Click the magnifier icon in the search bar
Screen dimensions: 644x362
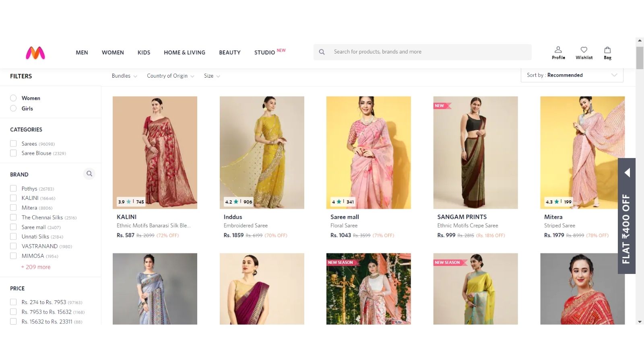pos(322,51)
